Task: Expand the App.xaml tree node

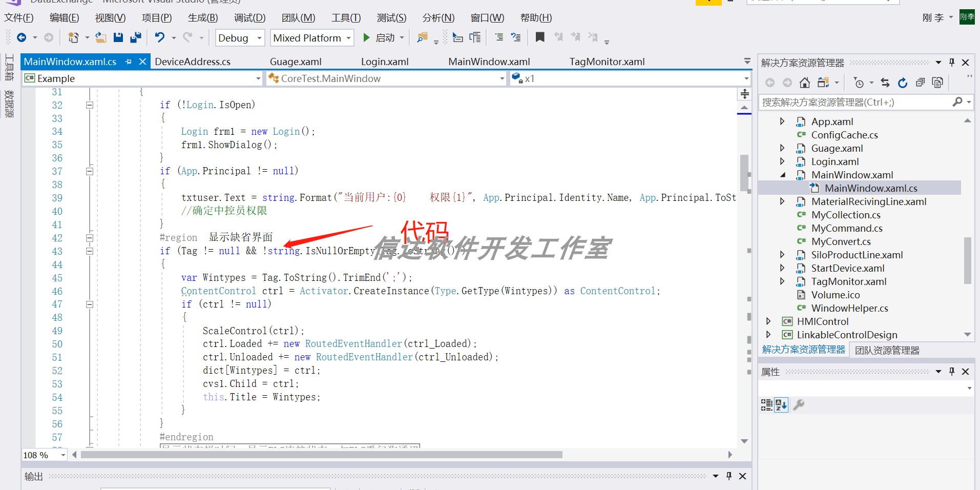Action: [x=782, y=121]
